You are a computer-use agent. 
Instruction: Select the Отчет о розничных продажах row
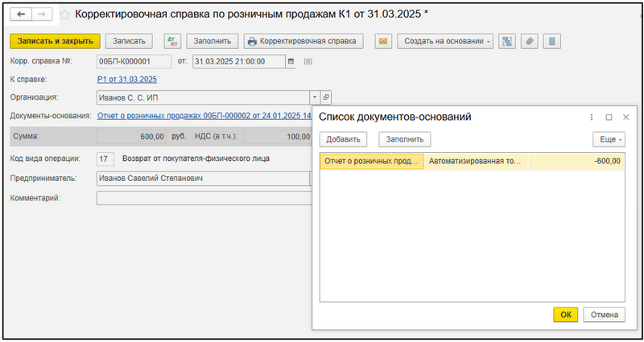tap(372, 161)
